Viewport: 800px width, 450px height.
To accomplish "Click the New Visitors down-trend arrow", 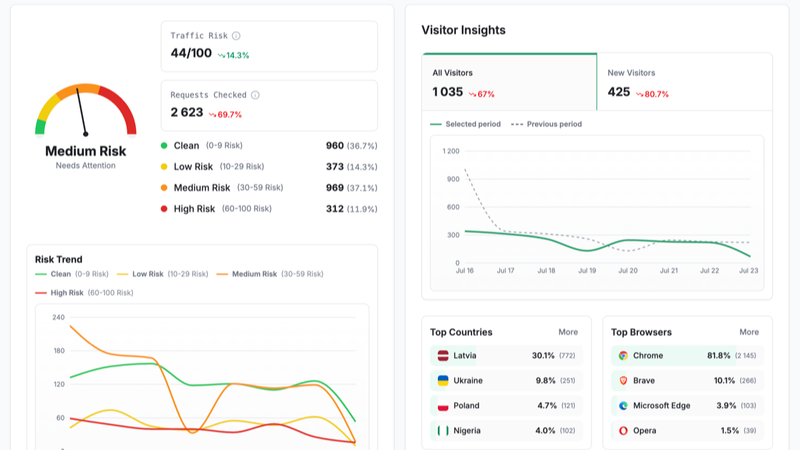I will (x=640, y=94).
